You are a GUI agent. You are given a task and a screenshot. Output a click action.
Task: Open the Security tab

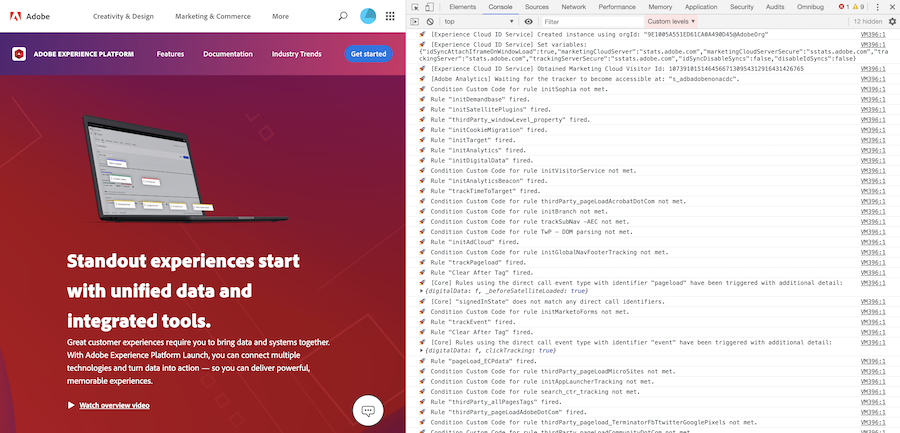pos(742,7)
